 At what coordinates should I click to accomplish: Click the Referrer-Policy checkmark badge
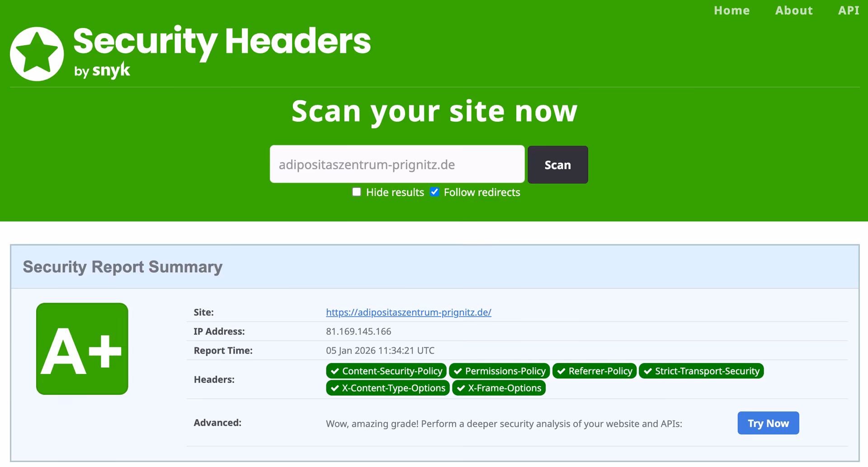[594, 371]
